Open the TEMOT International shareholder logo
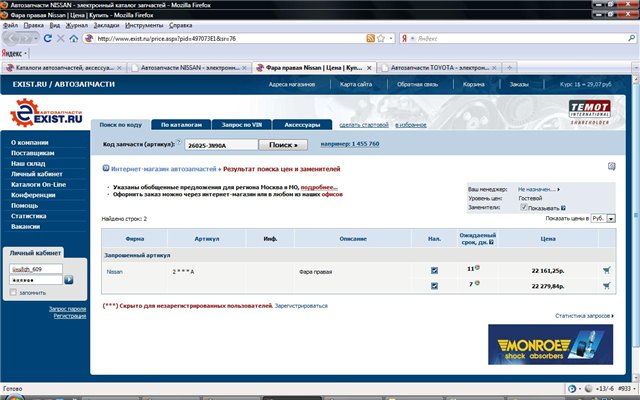The image size is (640, 400). 590,112
